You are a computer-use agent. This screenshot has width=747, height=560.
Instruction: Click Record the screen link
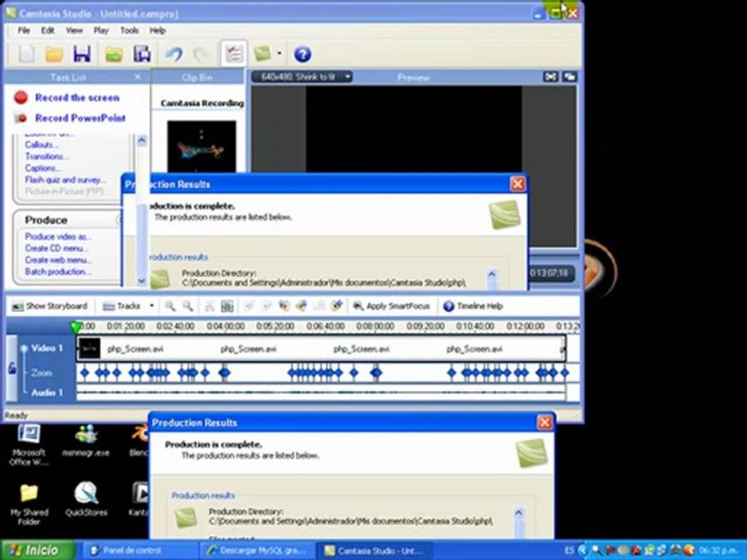(x=77, y=98)
